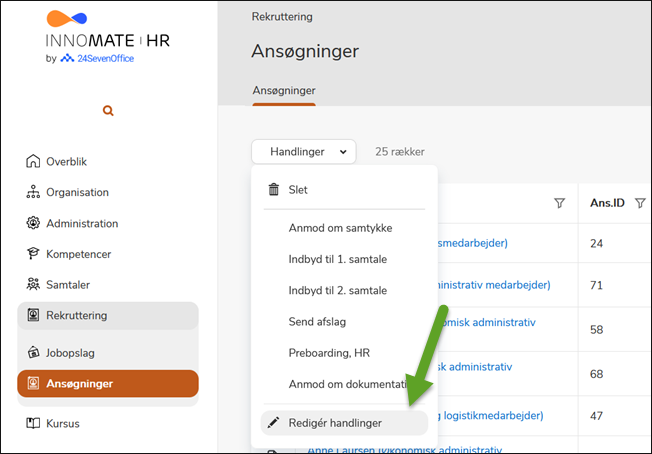Open the Samtaler section
652x454 pixels.
pyautogui.click(x=67, y=285)
